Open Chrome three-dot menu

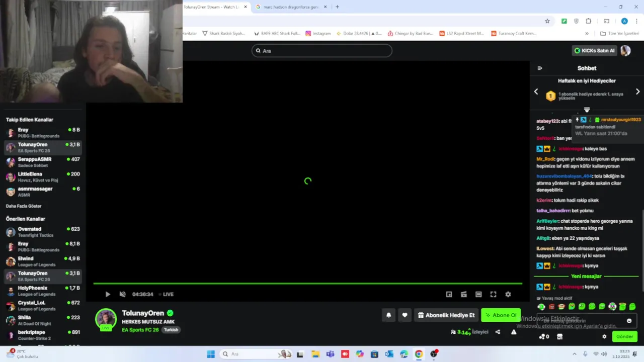coord(637,21)
